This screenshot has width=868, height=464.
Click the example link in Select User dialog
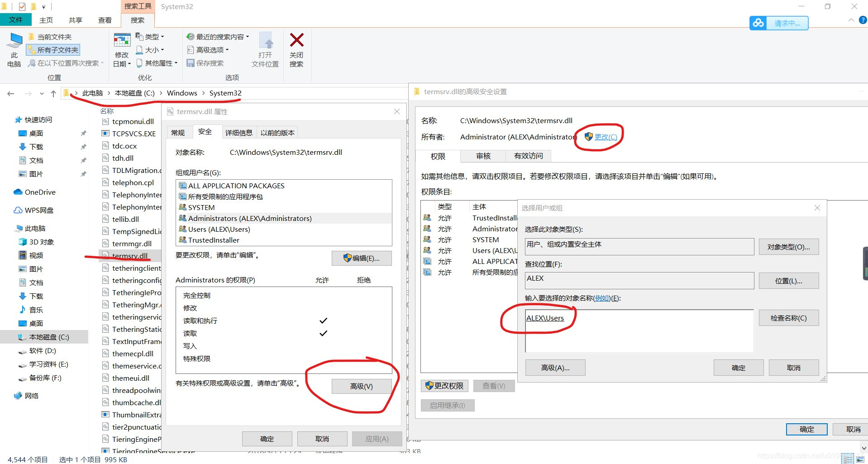602,298
